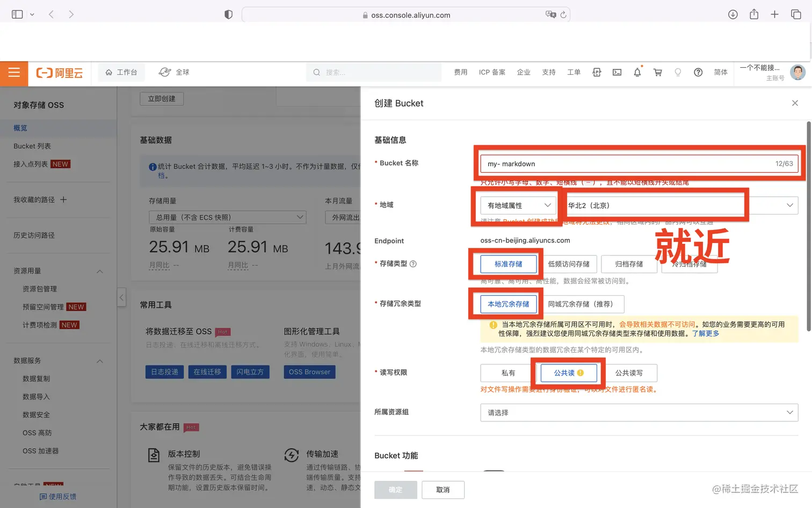Open 全球 region selector in header
Screen dimensions: 812x508
click(x=174, y=72)
